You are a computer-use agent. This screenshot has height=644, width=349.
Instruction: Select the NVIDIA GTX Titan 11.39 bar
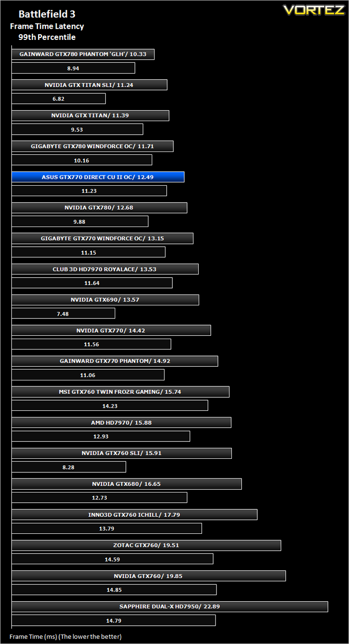coord(90,115)
